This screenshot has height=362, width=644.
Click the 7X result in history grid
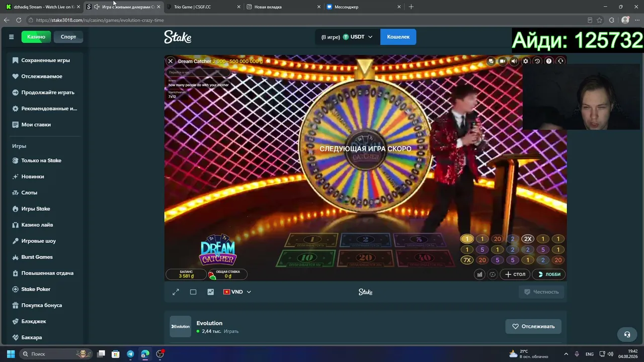[x=467, y=260]
